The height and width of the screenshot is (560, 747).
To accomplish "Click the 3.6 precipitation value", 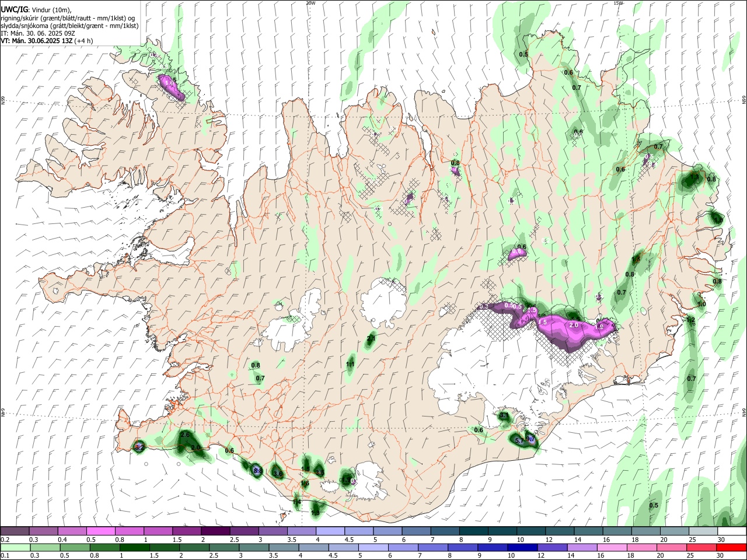I will coord(278,475).
